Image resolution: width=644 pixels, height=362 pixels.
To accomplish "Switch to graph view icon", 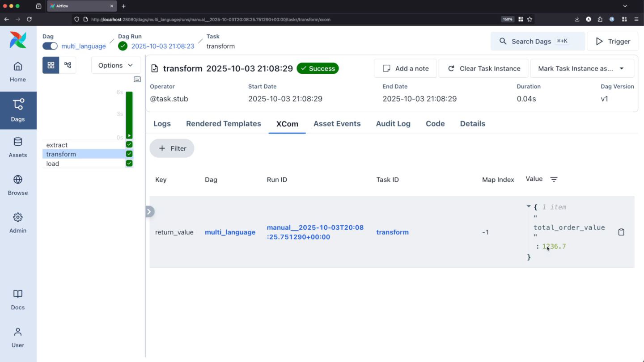I will click(x=68, y=65).
